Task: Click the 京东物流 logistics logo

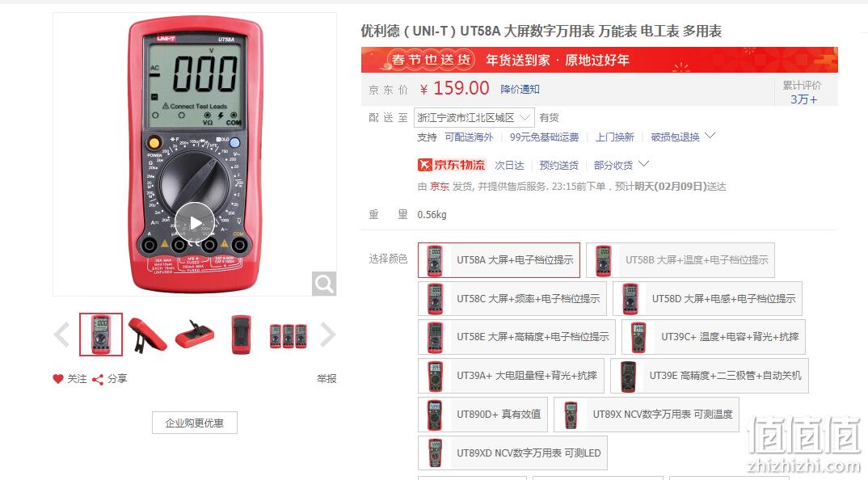Action: [451, 165]
